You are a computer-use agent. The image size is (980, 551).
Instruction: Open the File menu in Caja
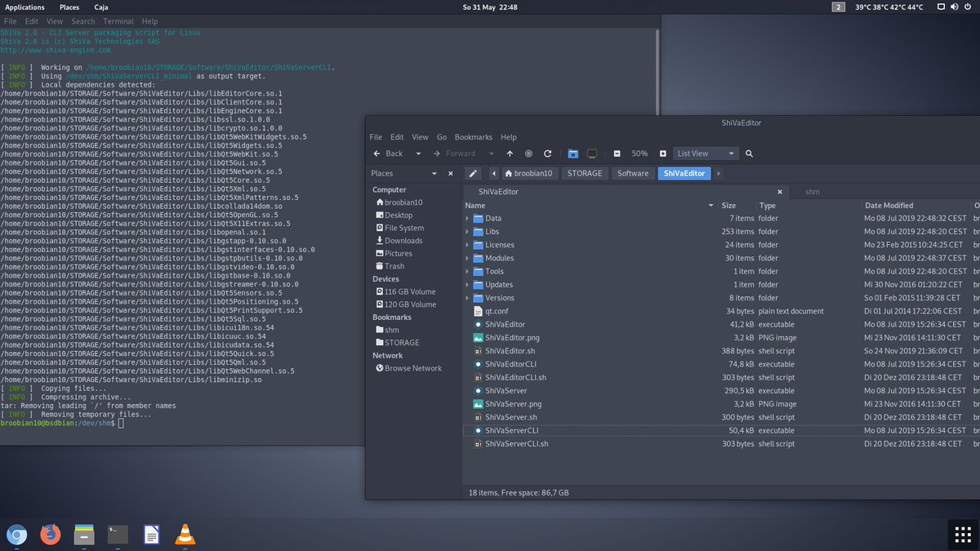pos(376,137)
